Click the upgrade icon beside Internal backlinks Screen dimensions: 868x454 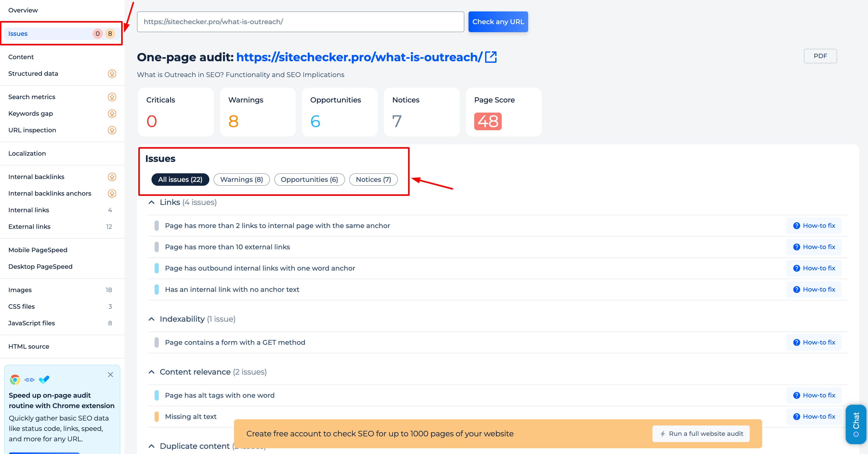pos(112,177)
